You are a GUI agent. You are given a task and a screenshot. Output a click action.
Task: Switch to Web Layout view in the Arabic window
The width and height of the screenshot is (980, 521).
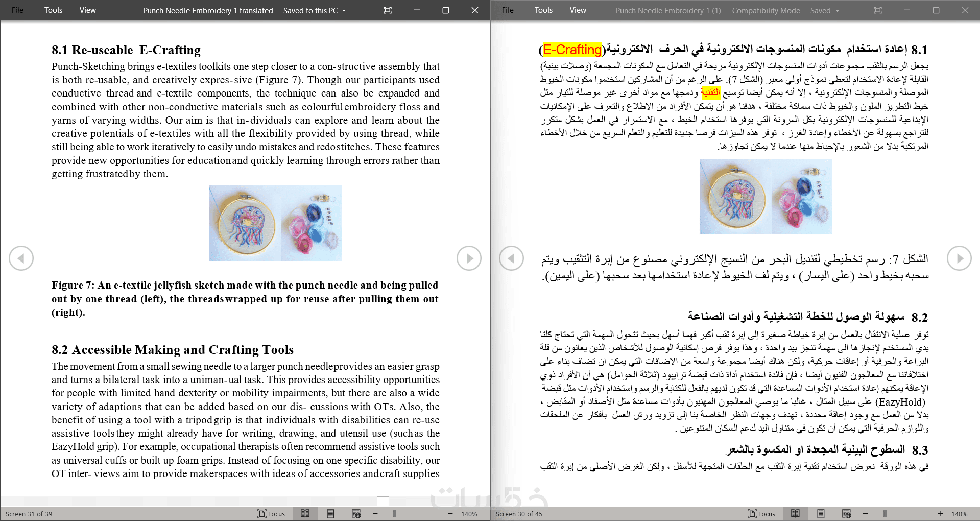coord(846,514)
